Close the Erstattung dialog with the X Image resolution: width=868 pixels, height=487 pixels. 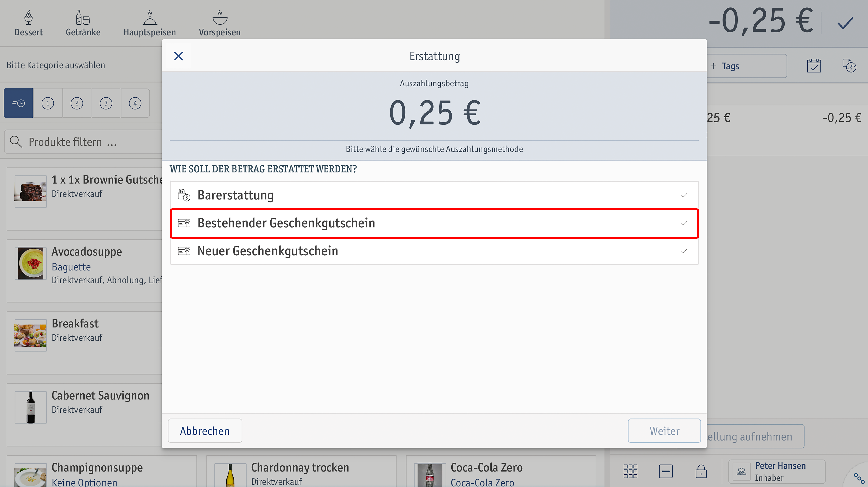(178, 56)
